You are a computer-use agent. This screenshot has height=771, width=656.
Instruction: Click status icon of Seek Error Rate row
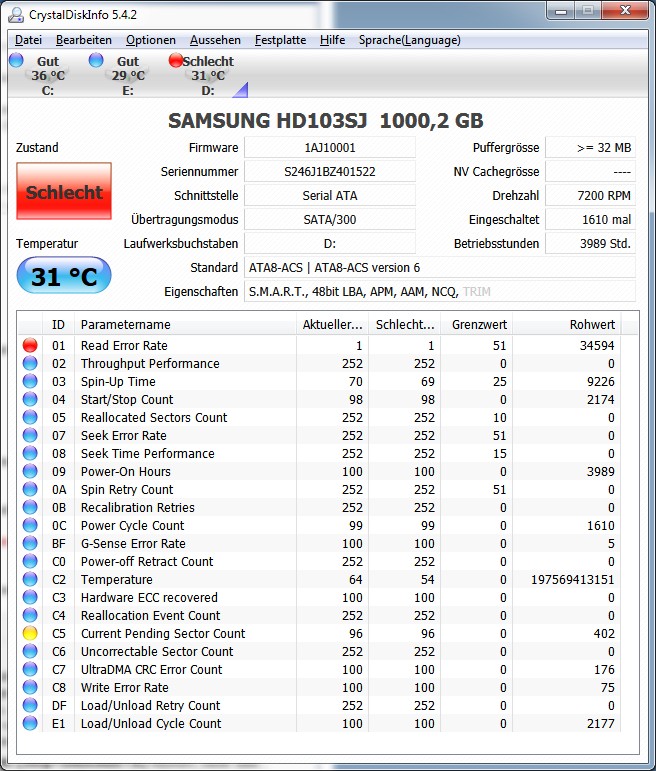(x=30, y=435)
